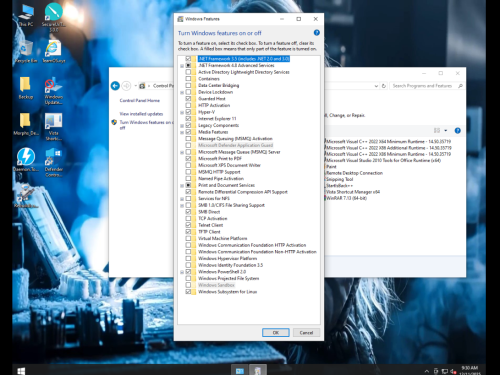Viewport: 500px width, 375px height.
Task: Click the back arrow in Control Panel window
Action: [115, 86]
